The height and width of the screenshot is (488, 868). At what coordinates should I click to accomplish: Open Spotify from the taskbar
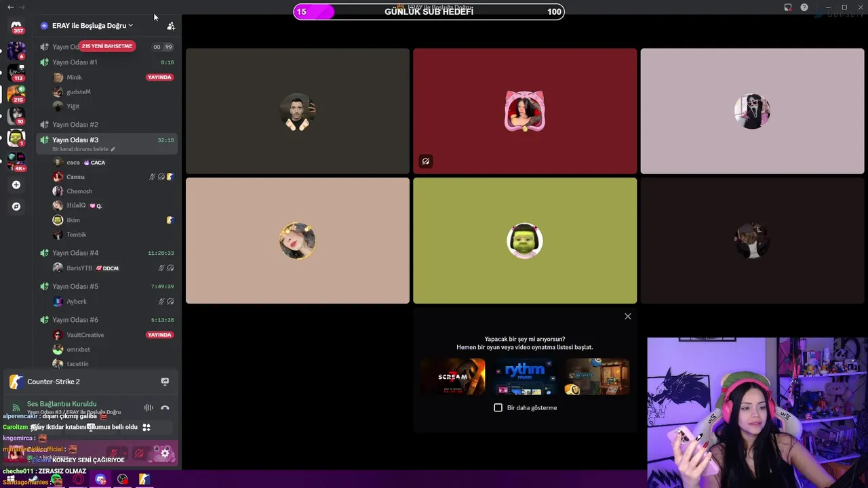(56, 479)
